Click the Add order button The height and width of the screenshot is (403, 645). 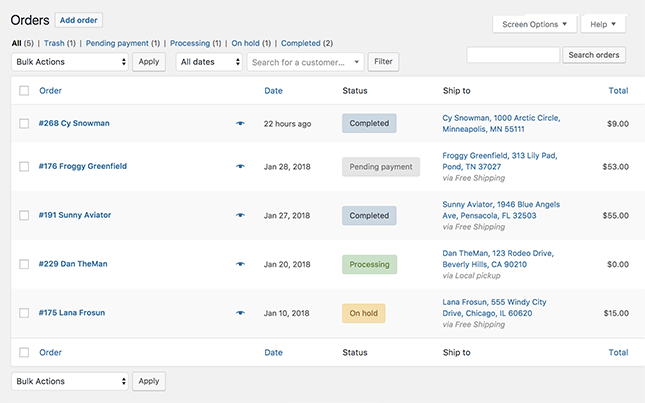point(78,19)
